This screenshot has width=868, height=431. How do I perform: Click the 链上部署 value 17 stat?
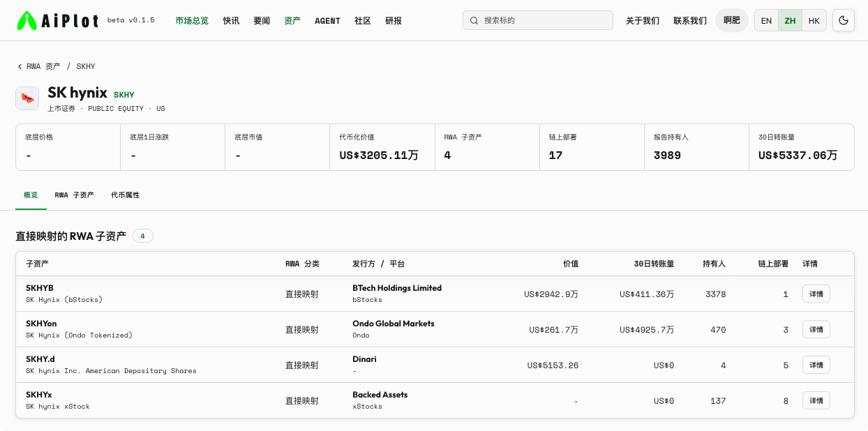592,147
